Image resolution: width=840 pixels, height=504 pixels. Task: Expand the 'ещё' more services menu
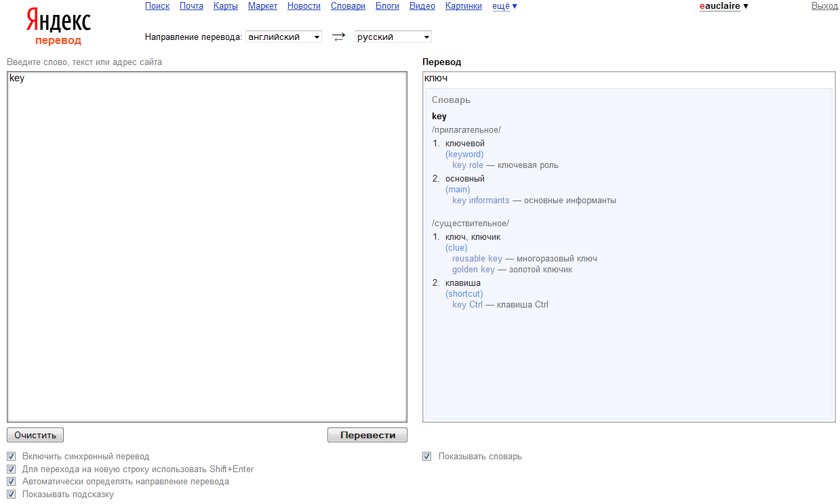coord(504,6)
